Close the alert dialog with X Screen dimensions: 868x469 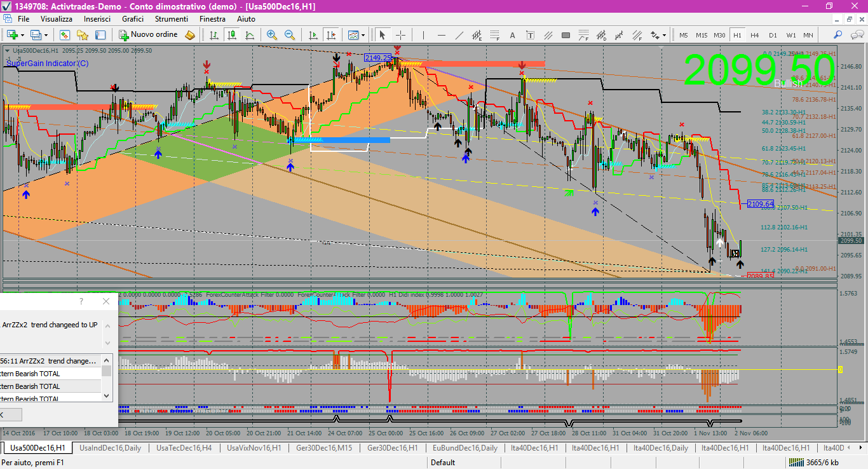[x=106, y=301]
